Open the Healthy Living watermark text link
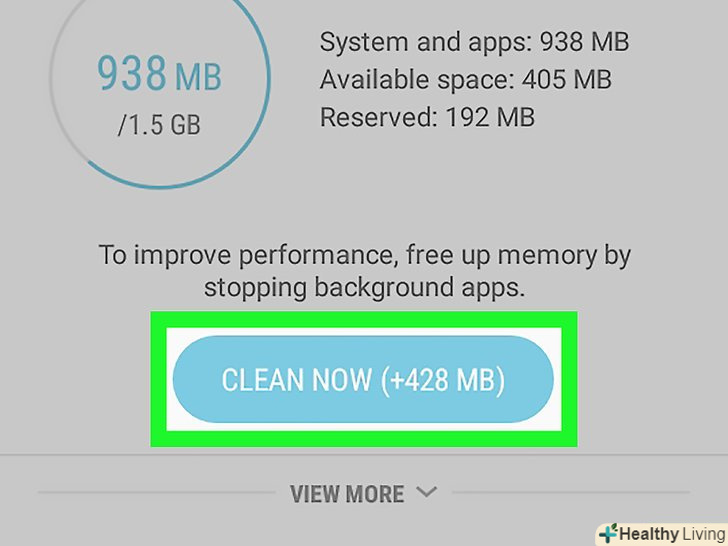Screen dimensions: 728x546 [x=672, y=534]
